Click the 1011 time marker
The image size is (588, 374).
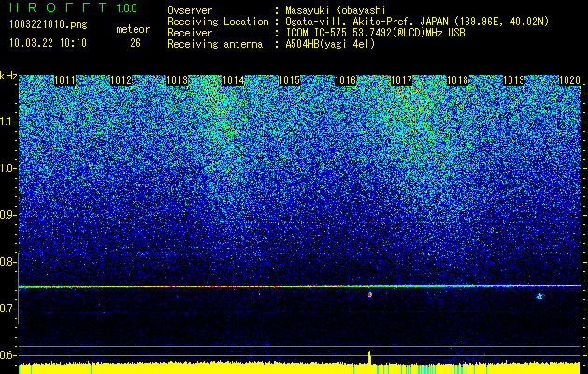[x=65, y=80]
